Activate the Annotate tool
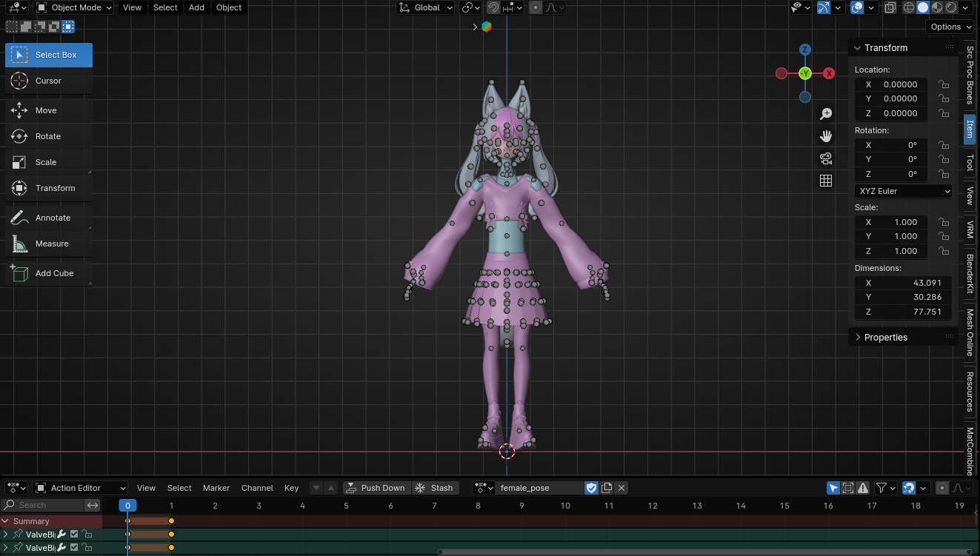 [x=49, y=218]
